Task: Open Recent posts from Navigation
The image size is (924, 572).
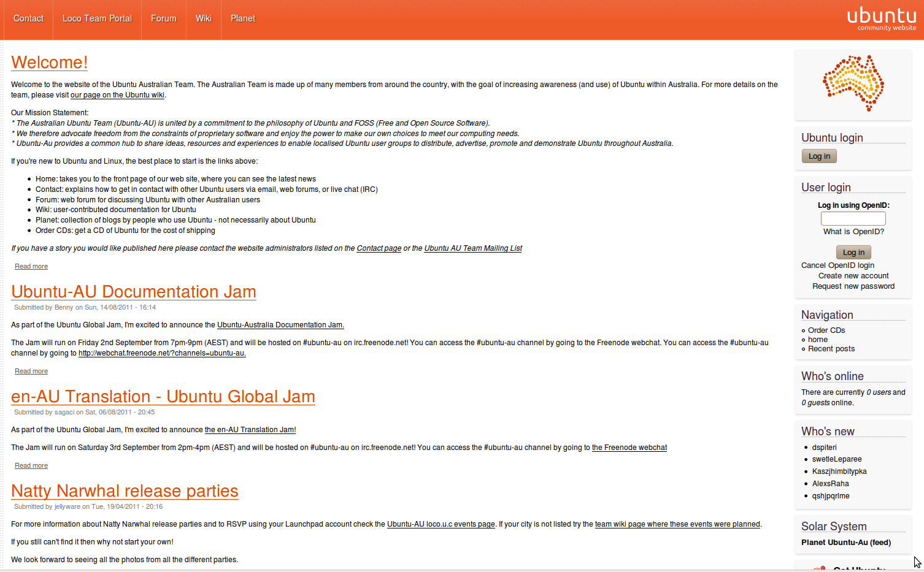Action: 831,348
